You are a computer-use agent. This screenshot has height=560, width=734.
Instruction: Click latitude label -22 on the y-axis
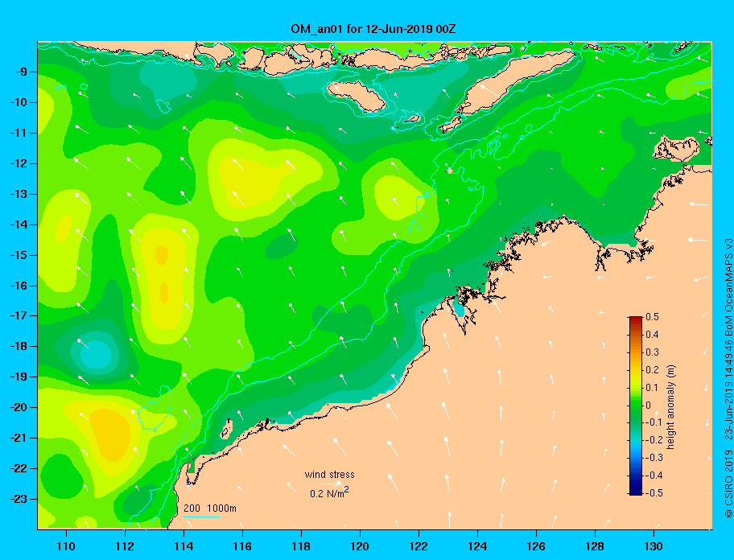[x=20, y=468]
